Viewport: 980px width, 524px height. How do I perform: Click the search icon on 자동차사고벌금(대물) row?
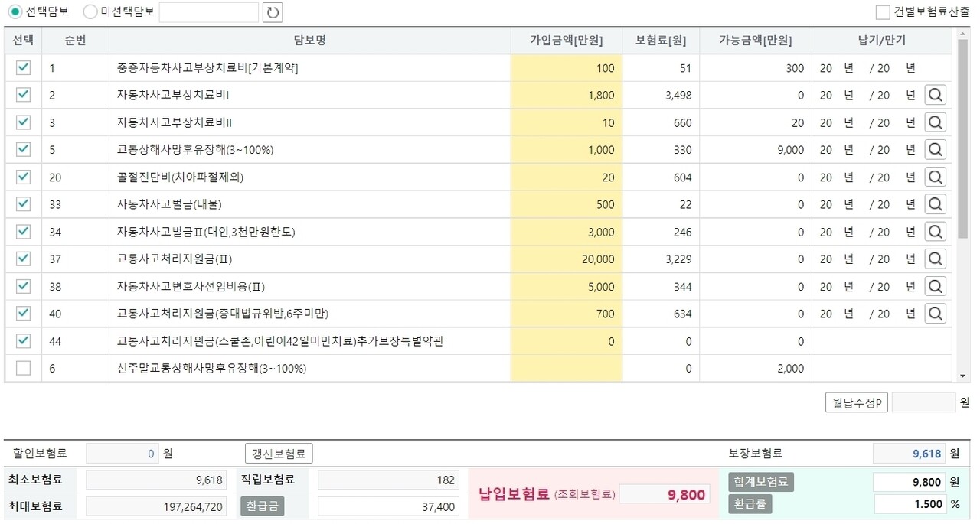[x=935, y=203]
